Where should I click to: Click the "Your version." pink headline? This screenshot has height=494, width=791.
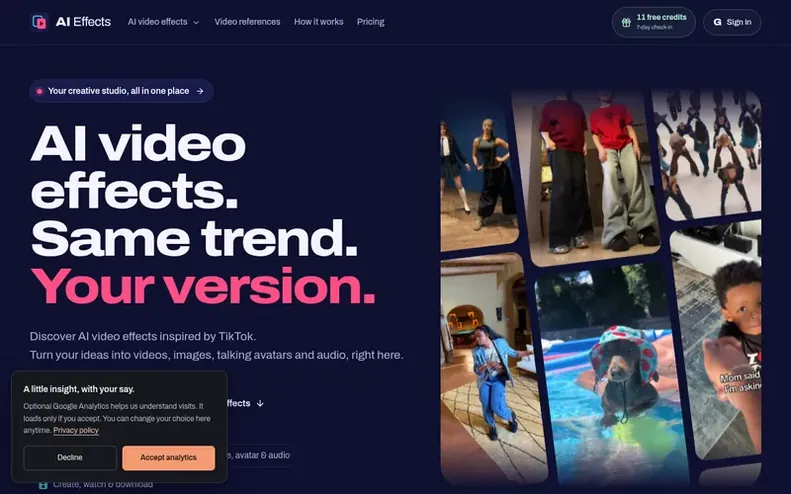pyautogui.click(x=203, y=286)
